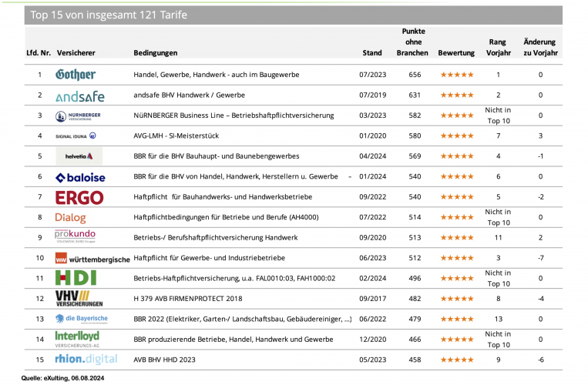Viewport: 588px width, 385px height.
Task: Click the date 09/2017
Action: pyautogui.click(x=373, y=299)
